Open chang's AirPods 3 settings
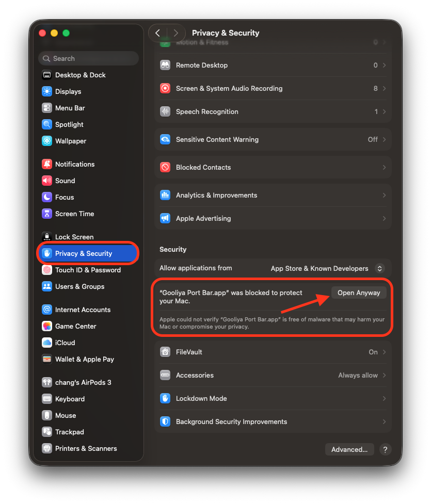 (88, 382)
